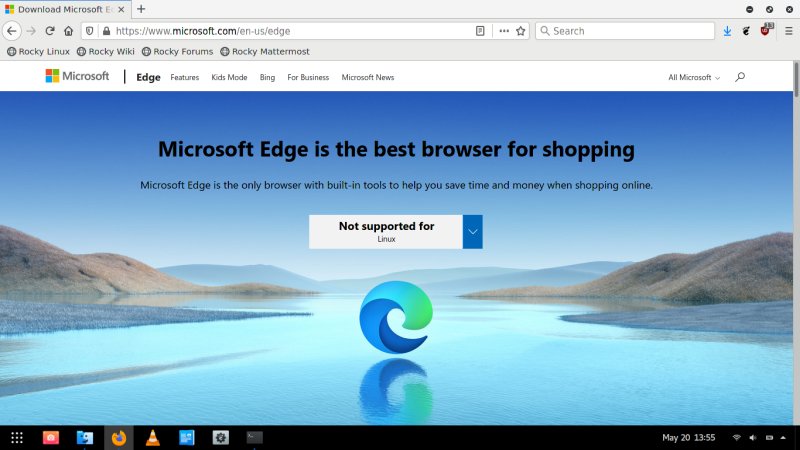
Task: Click the Firefox Search box
Action: coord(625,31)
